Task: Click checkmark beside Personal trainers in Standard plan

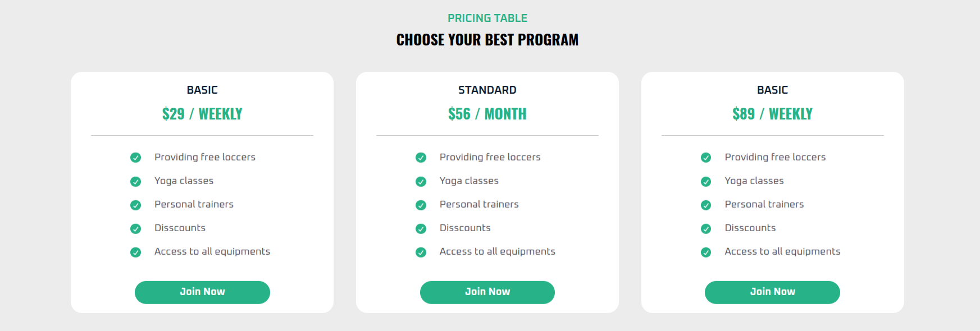Action: click(421, 205)
